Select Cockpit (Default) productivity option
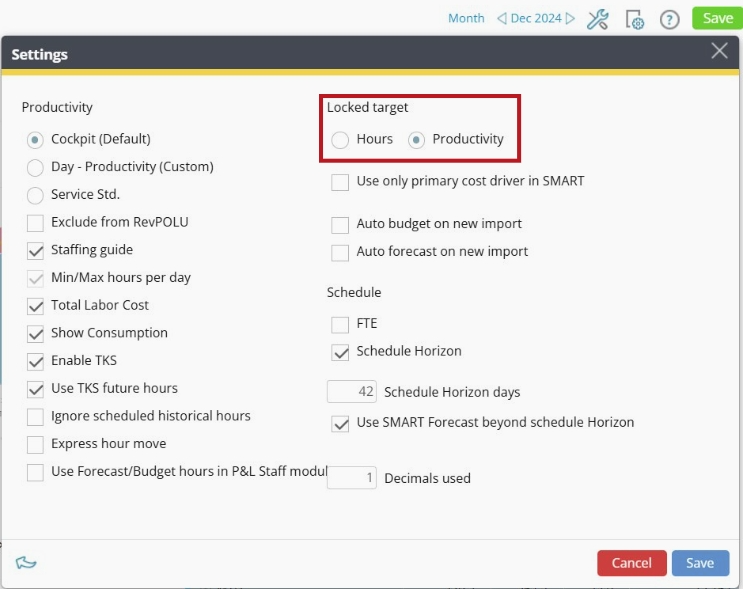 (x=35, y=140)
